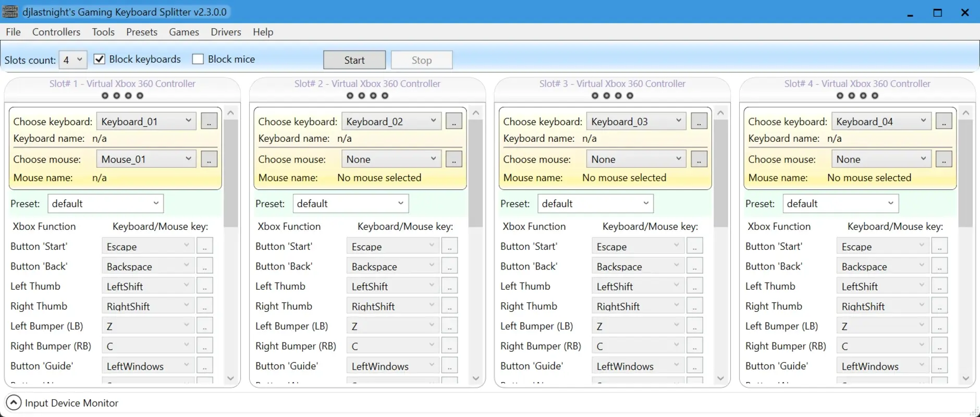Image resolution: width=980 pixels, height=417 pixels.
Task: Enable the Block mice checkbox
Action: pos(198,59)
